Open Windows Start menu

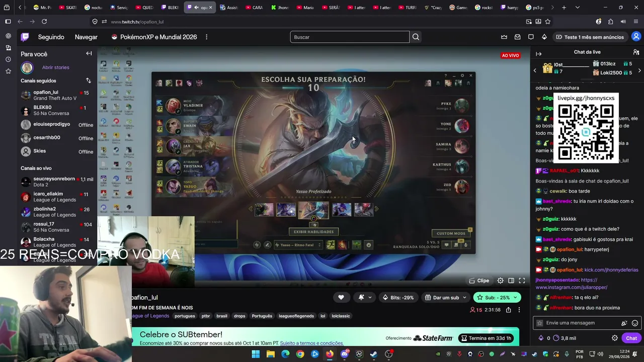pyautogui.click(x=256, y=354)
